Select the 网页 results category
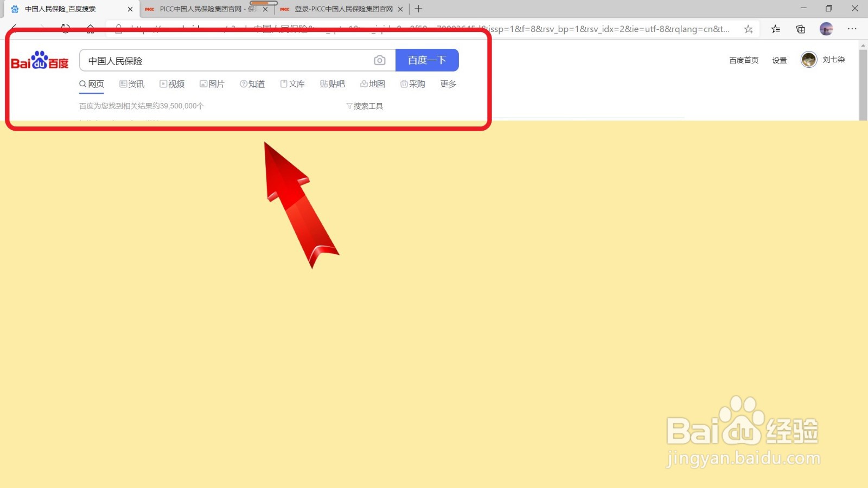Image resolution: width=868 pixels, height=488 pixels. point(92,84)
